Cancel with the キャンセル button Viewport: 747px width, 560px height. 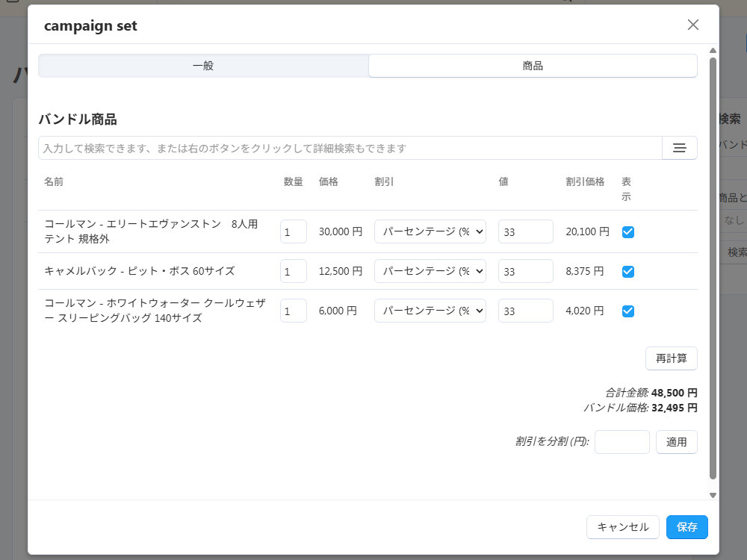click(622, 527)
